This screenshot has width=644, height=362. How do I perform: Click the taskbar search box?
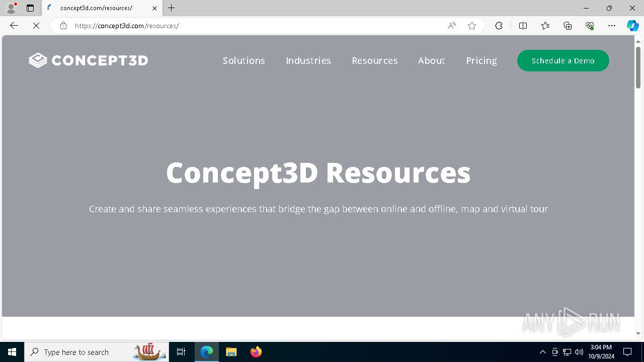click(x=96, y=352)
